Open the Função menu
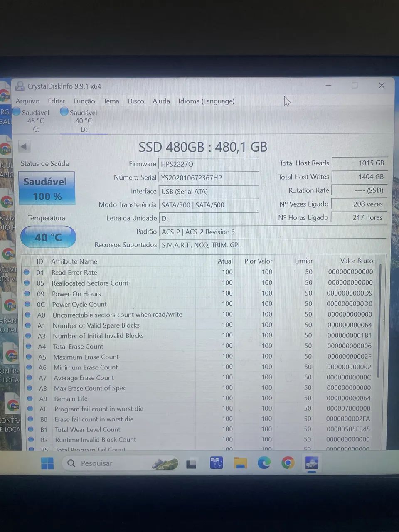 click(x=84, y=101)
